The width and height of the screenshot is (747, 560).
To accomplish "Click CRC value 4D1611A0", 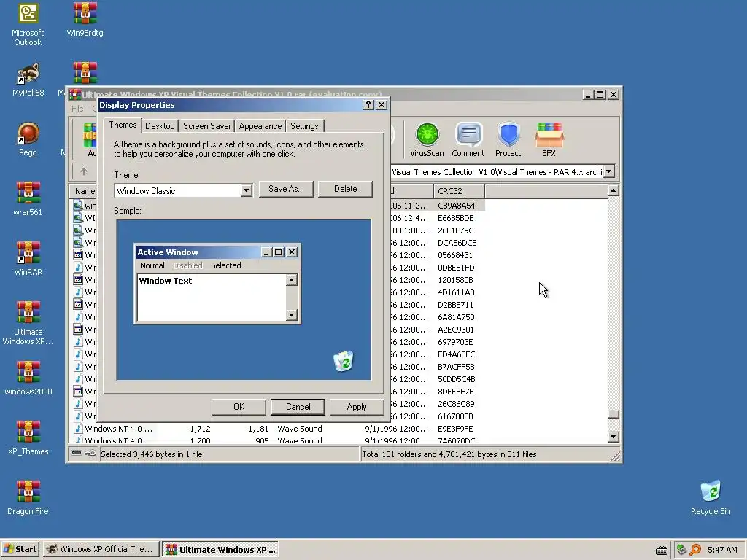I will point(456,292).
